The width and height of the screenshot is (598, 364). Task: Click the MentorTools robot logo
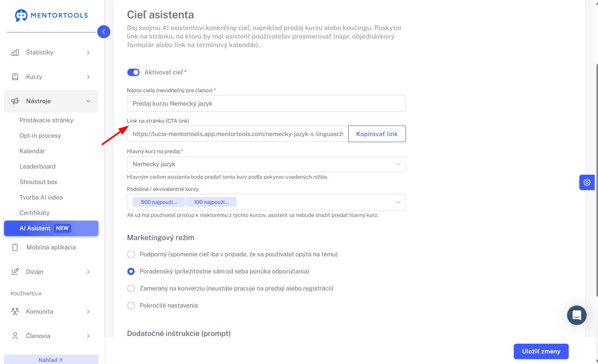click(x=21, y=15)
